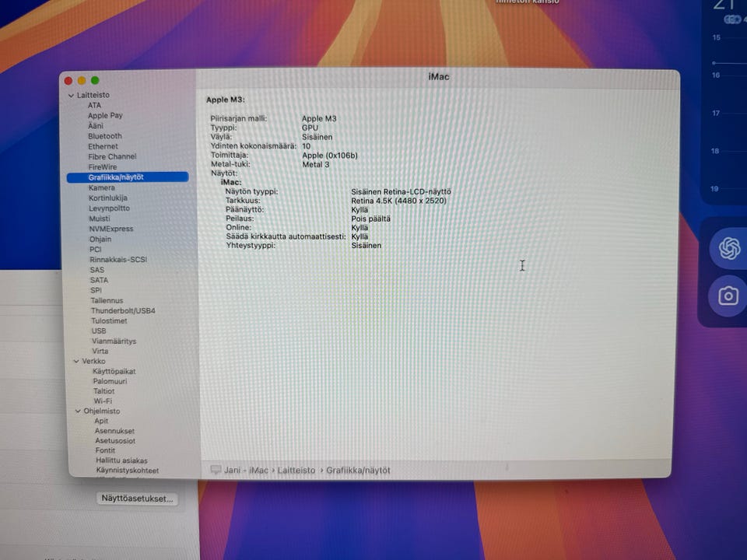Select Käyttöpaikat under Verkko
The height and width of the screenshot is (560, 747).
(114, 372)
